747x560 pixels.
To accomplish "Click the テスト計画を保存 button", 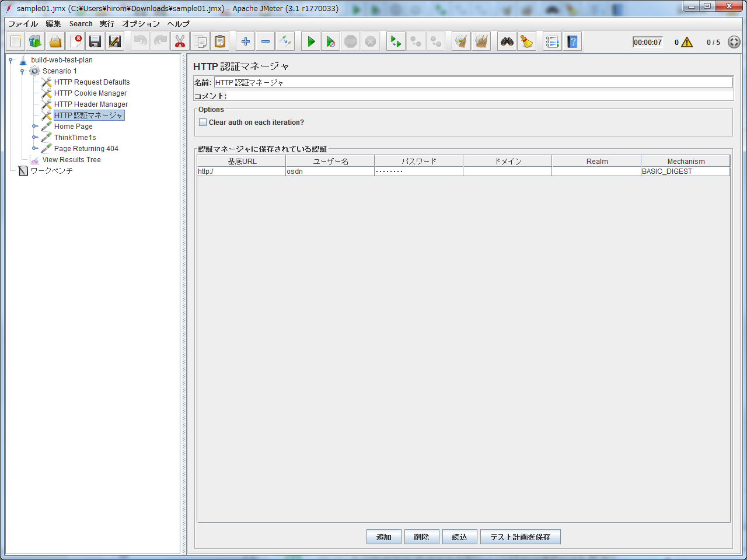I will [x=521, y=537].
